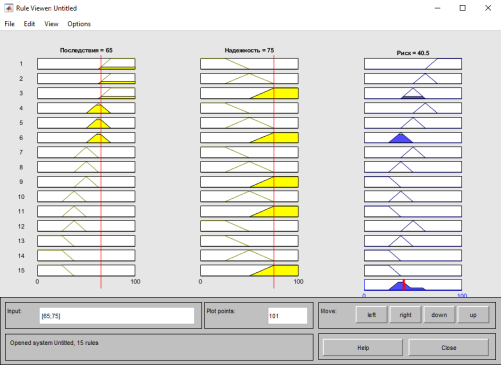501x365 pixels.
Task: Open the View menu
Action: (51, 24)
